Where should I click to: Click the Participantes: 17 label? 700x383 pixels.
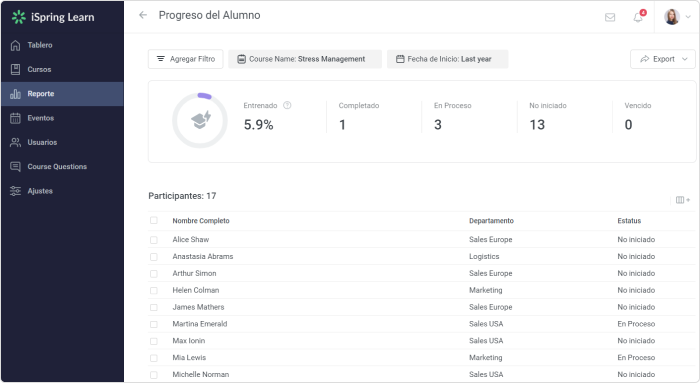click(x=182, y=196)
